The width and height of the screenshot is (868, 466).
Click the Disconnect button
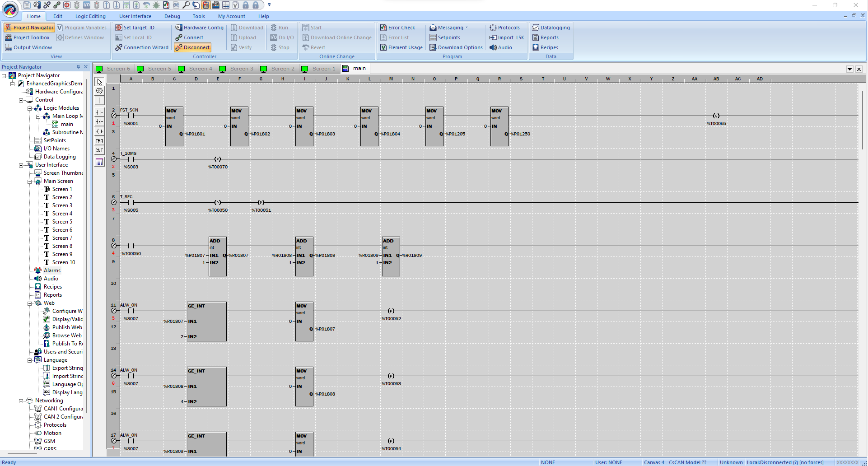point(193,47)
